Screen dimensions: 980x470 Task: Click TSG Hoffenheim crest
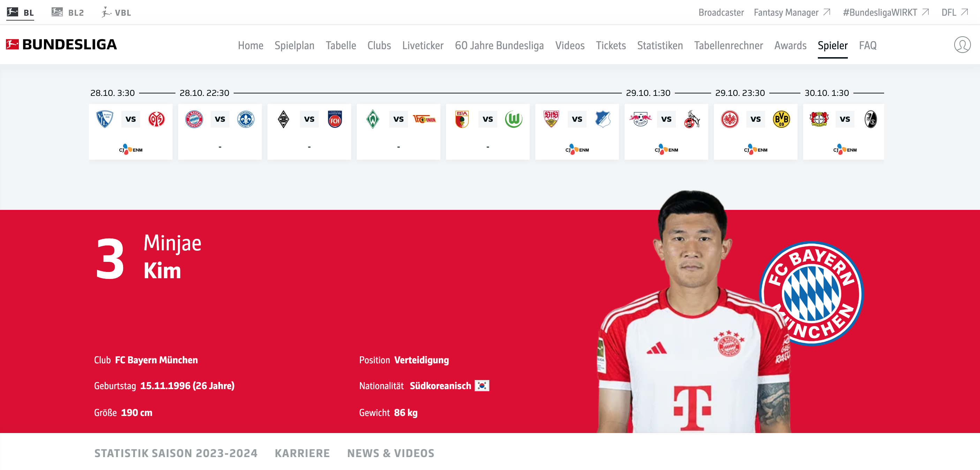tap(603, 119)
